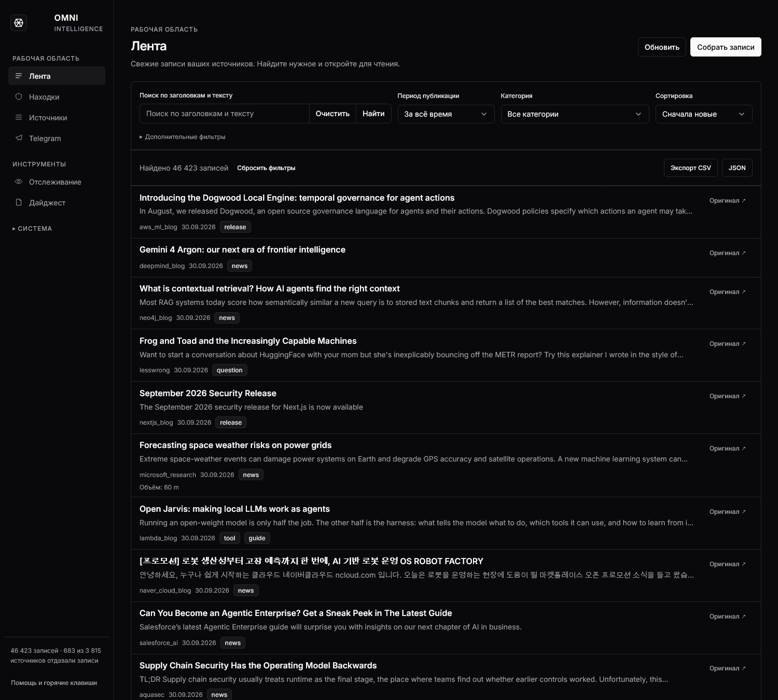Viewport: 778px width, 700px height.
Task: Open the Период публикации dropdown
Action: (446, 114)
